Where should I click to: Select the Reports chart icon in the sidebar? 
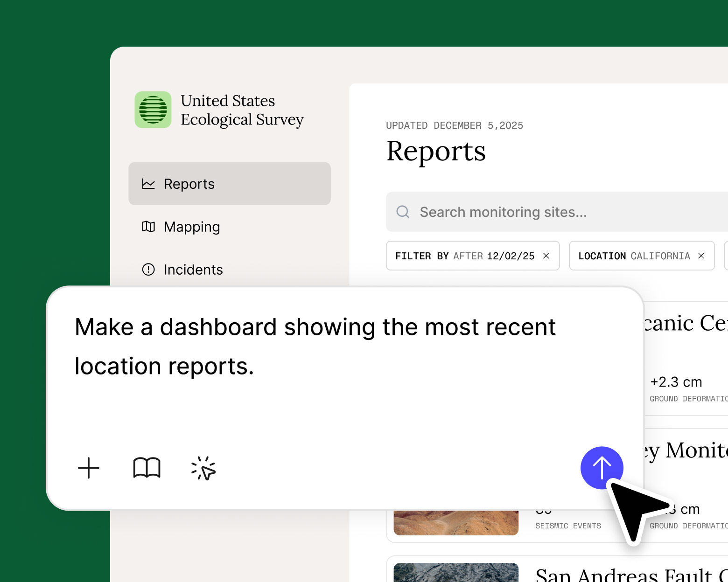tap(148, 184)
